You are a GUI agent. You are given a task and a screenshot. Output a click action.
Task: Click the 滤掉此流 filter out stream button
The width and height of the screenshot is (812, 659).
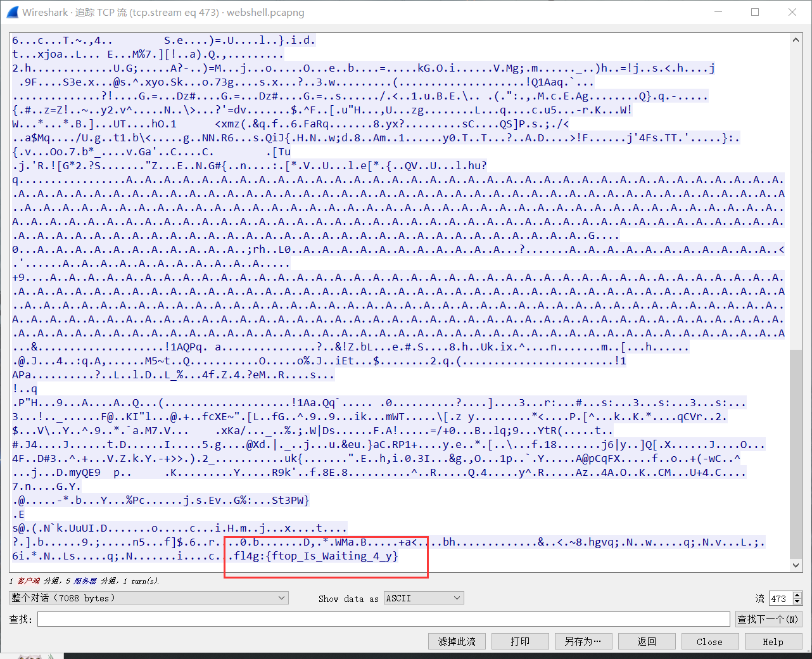click(x=457, y=641)
